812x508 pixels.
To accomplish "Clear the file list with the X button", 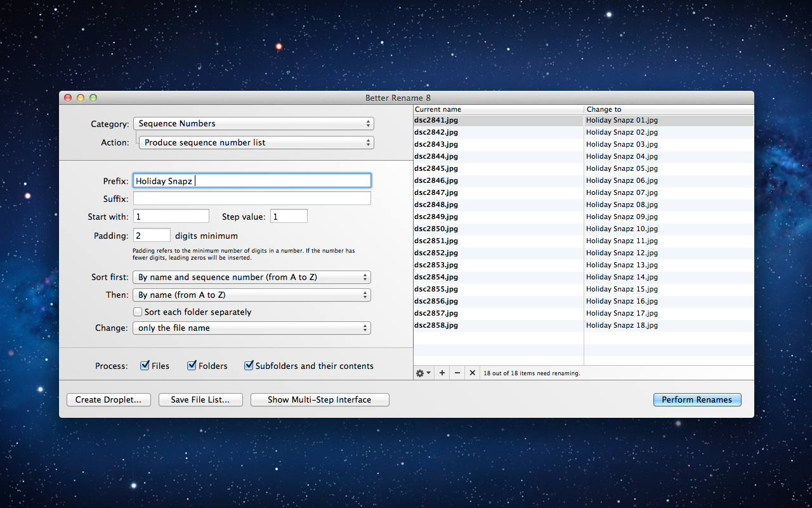I will pyautogui.click(x=472, y=373).
